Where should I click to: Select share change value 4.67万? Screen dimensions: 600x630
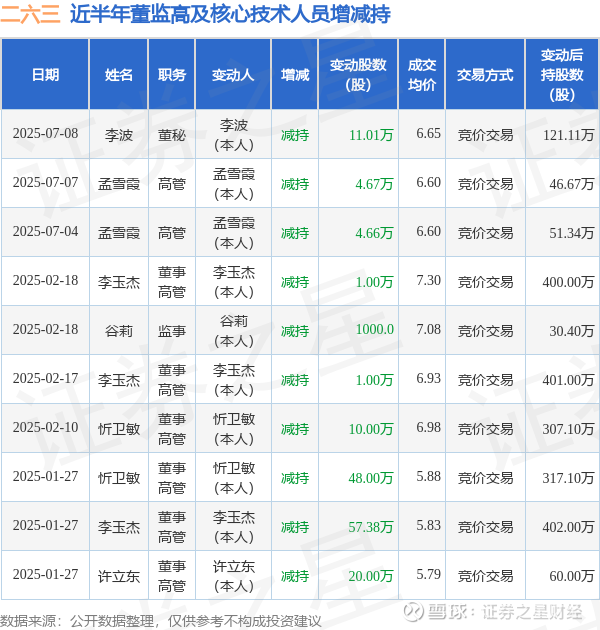point(374,184)
